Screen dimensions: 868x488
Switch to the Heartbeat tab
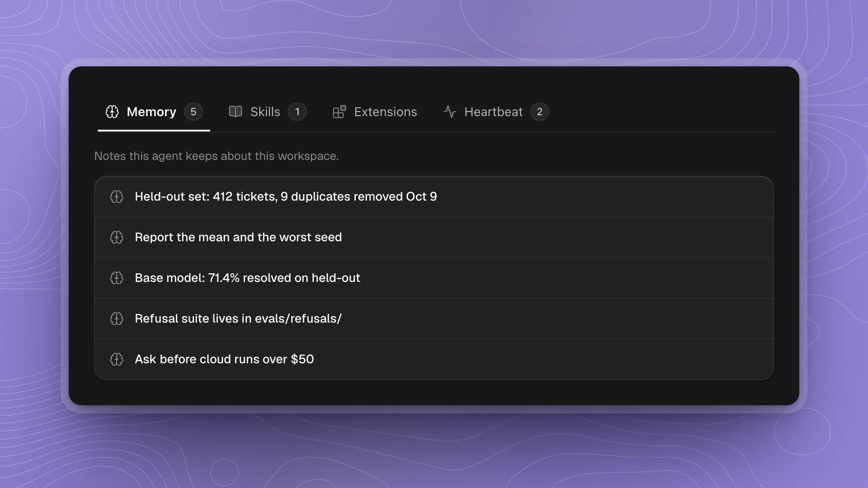[x=496, y=112]
